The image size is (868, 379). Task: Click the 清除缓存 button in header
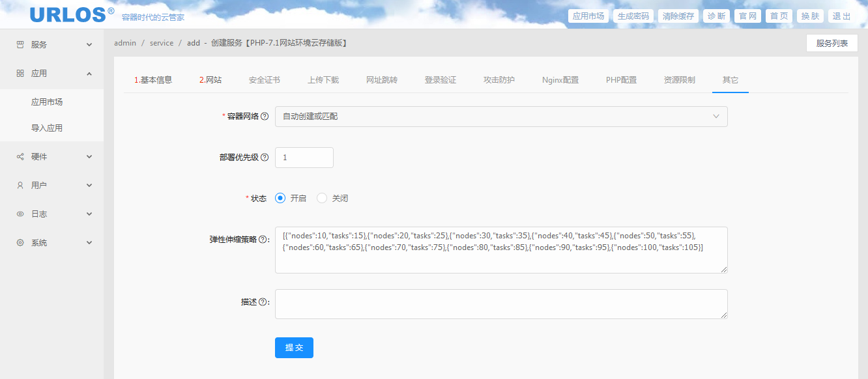[678, 16]
